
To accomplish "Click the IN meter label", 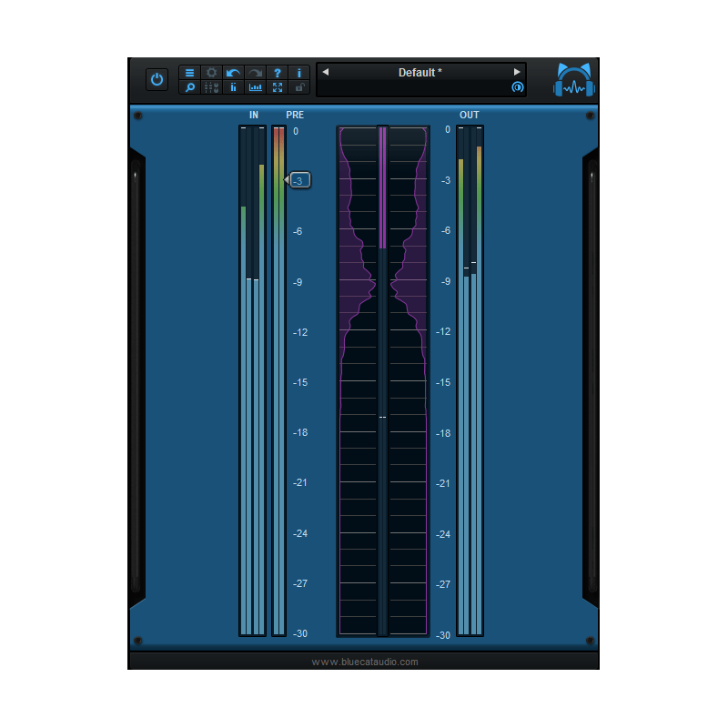I will click(x=253, y=115).
